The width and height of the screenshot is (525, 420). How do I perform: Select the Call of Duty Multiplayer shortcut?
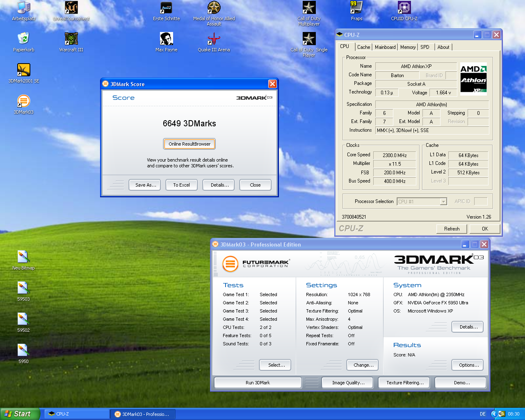[x=309, y=14]
